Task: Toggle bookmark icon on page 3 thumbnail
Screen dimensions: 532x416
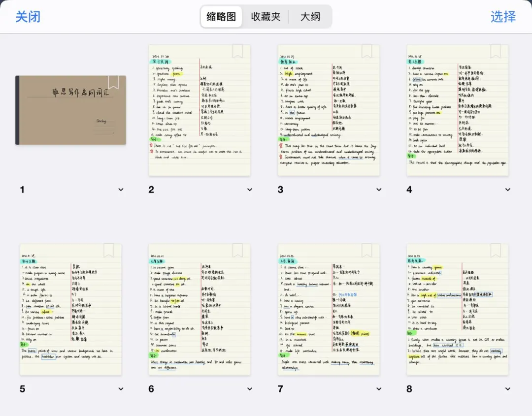Action: tap(367, 51)
